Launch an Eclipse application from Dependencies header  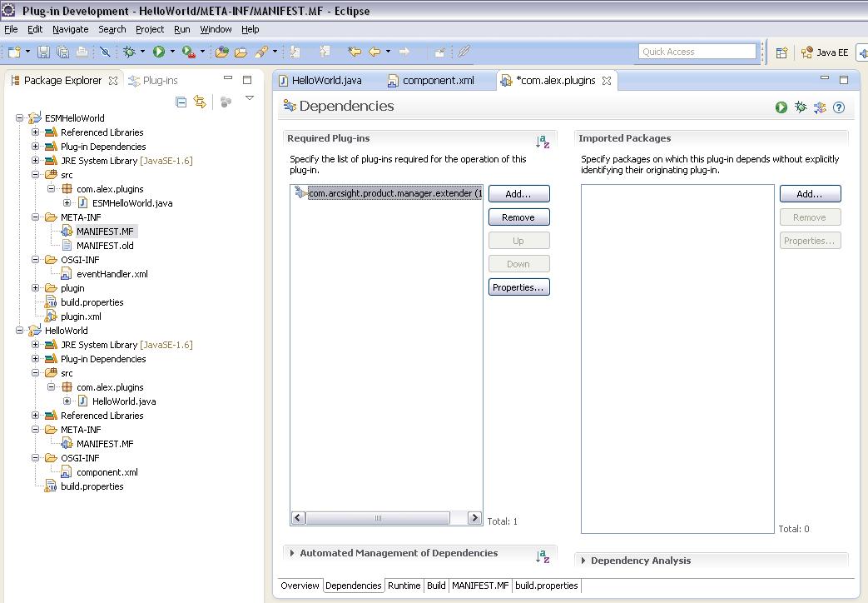(x=781, y=107)
